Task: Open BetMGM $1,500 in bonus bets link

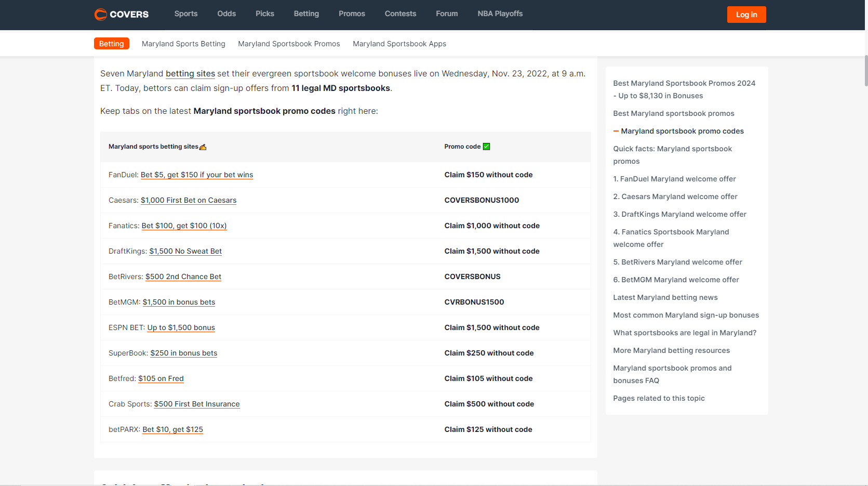Action: tap(179, 302)
